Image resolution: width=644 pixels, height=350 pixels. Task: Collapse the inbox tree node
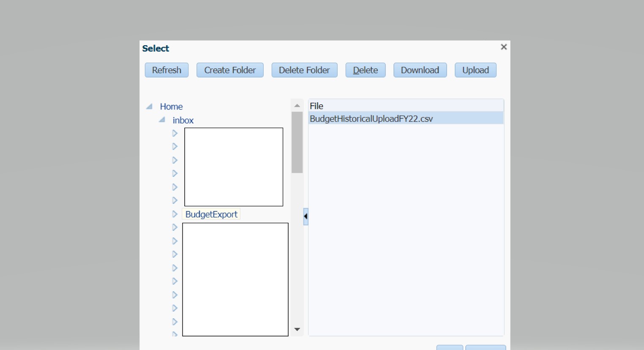click(x=162, y=120)
